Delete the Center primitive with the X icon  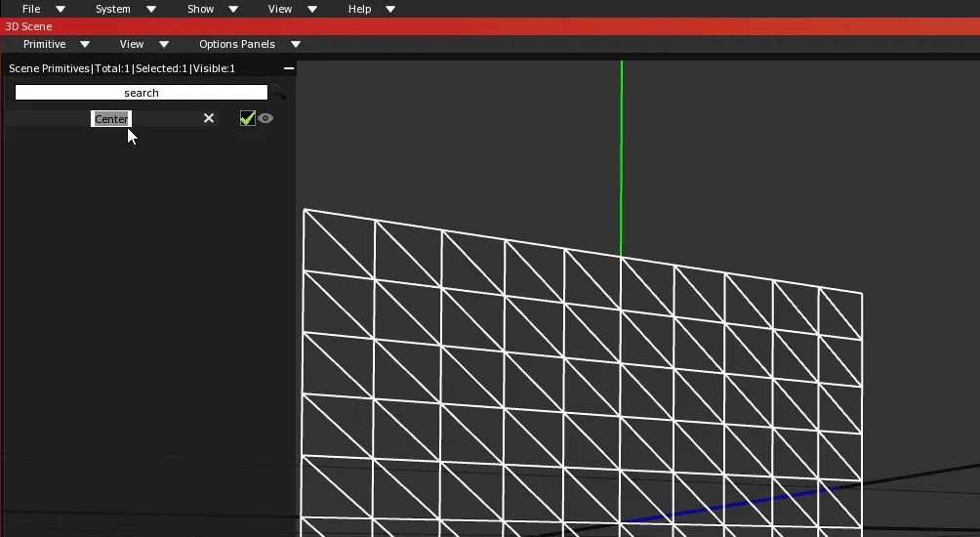pos(209,118)
